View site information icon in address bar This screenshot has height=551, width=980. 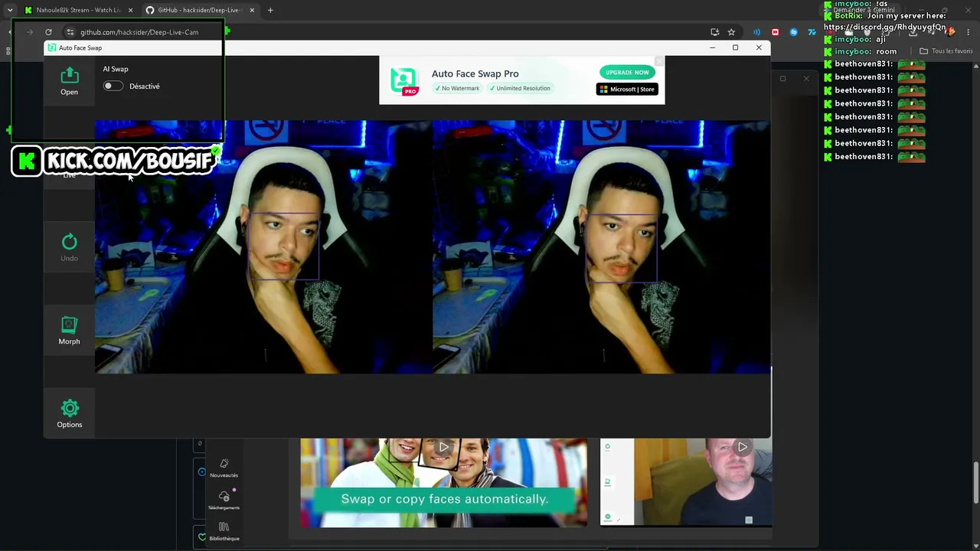(70, 32)
